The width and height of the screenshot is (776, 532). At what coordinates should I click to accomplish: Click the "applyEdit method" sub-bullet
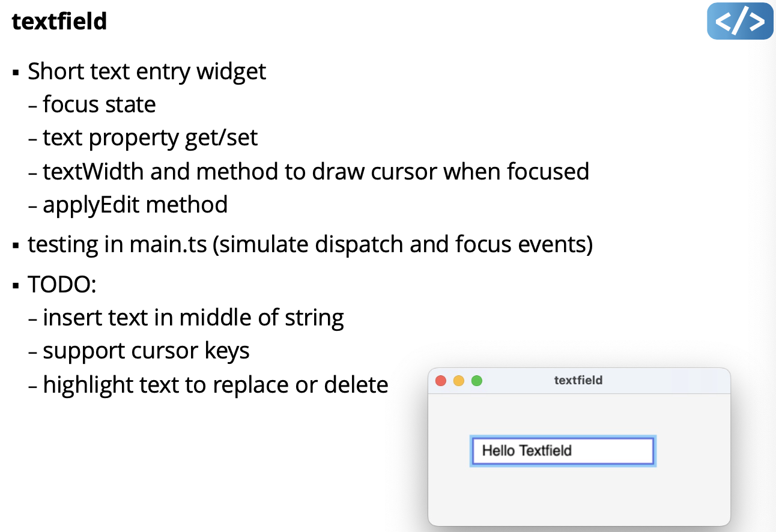135,205
